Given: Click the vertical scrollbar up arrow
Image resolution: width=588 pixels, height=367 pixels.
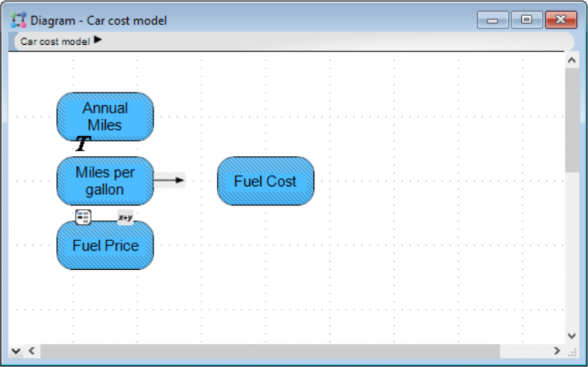Looking at the screenshot, I should coord(572,60).
